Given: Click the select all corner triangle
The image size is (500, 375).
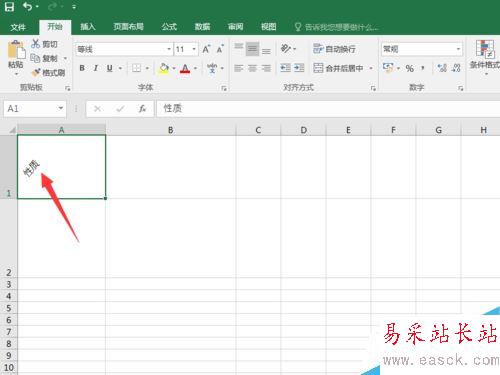Looking at the screenshot, I should (12, 130).
